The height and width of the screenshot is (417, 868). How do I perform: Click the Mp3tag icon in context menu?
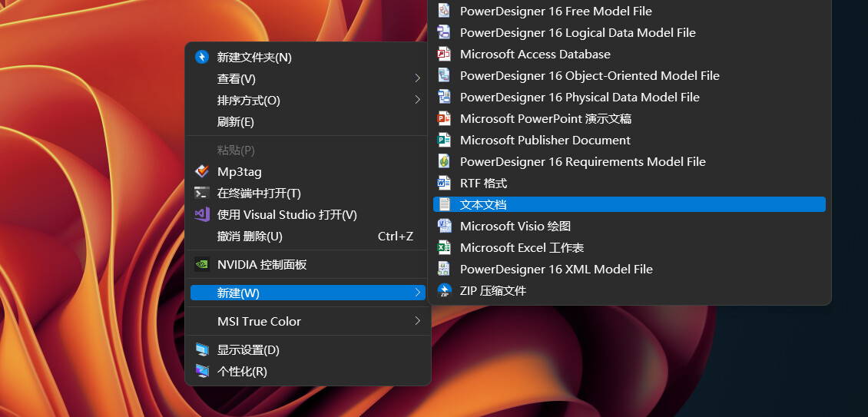[202, 172]
